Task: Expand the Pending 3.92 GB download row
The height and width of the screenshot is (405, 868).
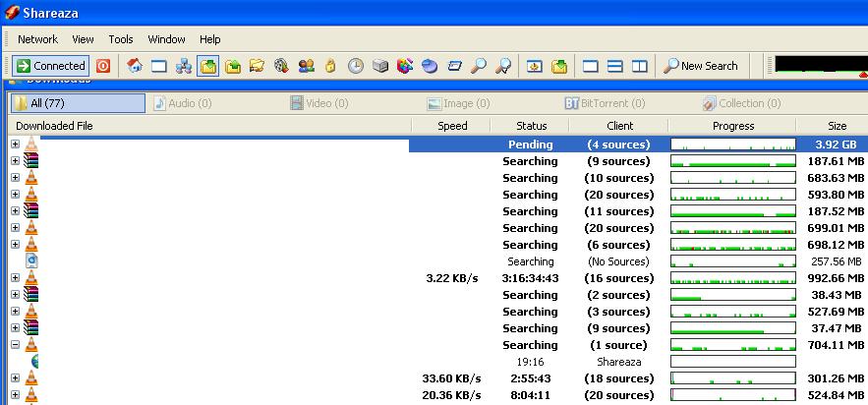Action: [15, 145]
